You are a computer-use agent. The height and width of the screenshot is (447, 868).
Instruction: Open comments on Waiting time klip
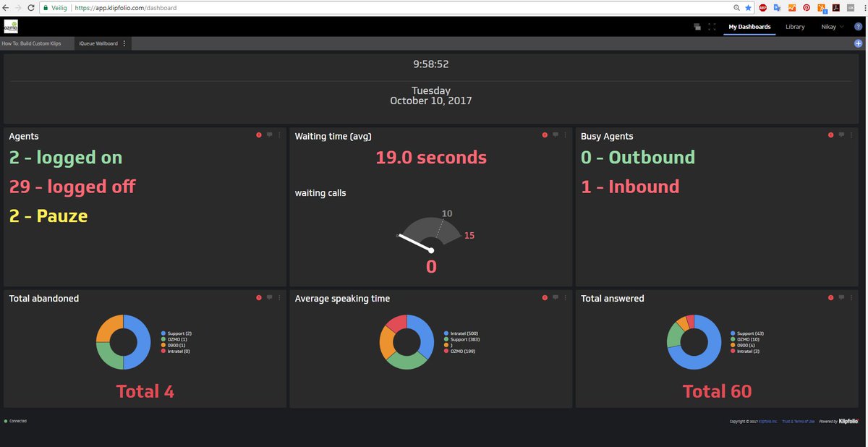point(556,135)
